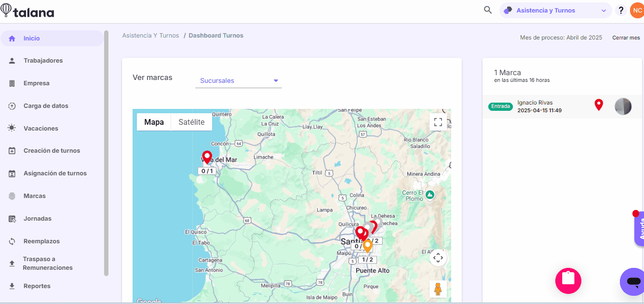Click the sidebar vertical scrollbar
Viewport: 644px width, 304px height.
[x=107, y=154]
